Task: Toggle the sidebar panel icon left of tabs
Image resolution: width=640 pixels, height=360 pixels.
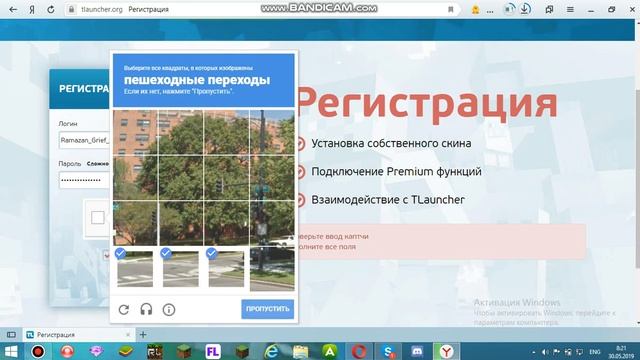Action: 11,335
